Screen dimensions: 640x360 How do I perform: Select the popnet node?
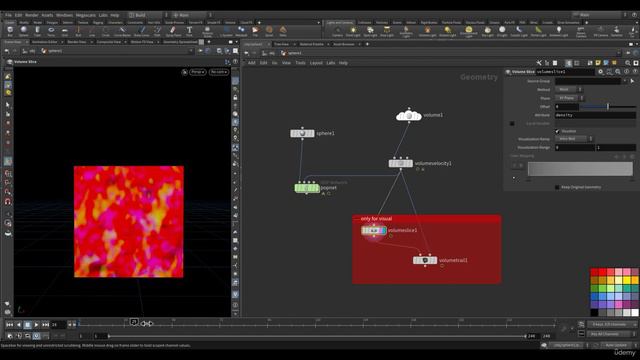[307, 188]
